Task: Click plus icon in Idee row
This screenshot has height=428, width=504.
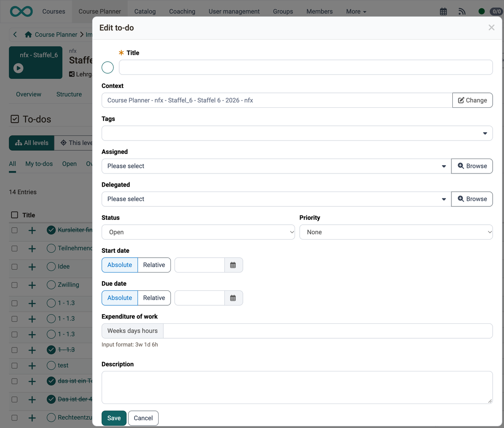Action: tap(32, 267)
